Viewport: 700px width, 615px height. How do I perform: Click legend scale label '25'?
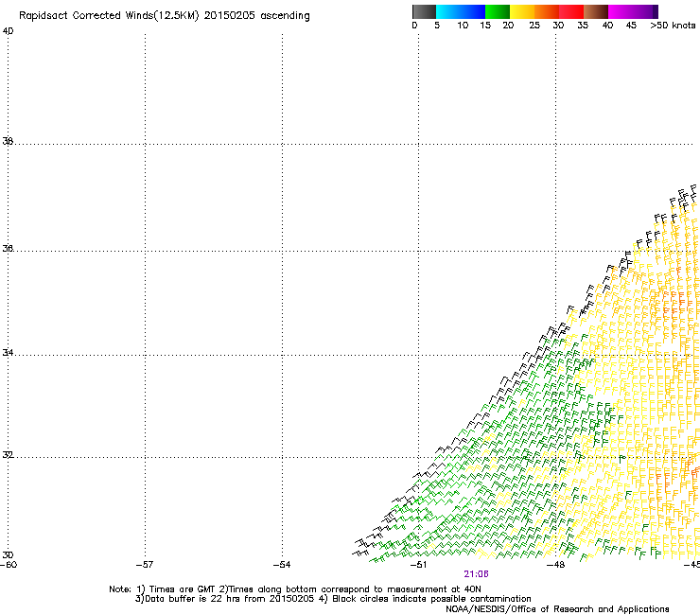534,26
